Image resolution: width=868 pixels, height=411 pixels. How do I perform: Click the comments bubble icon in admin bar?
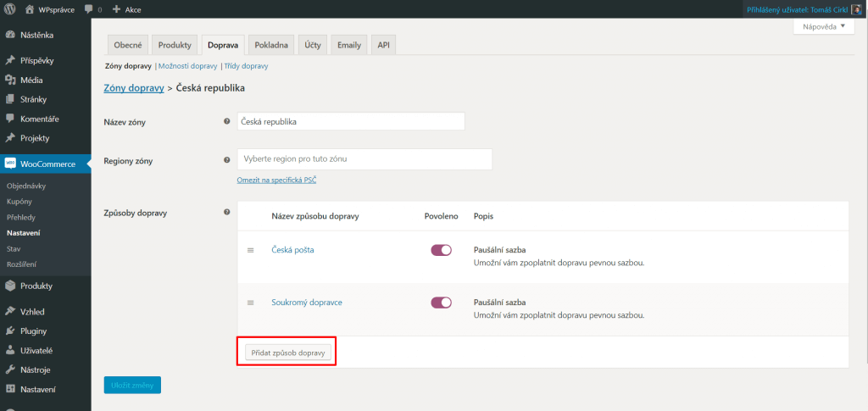coord(88,9)
